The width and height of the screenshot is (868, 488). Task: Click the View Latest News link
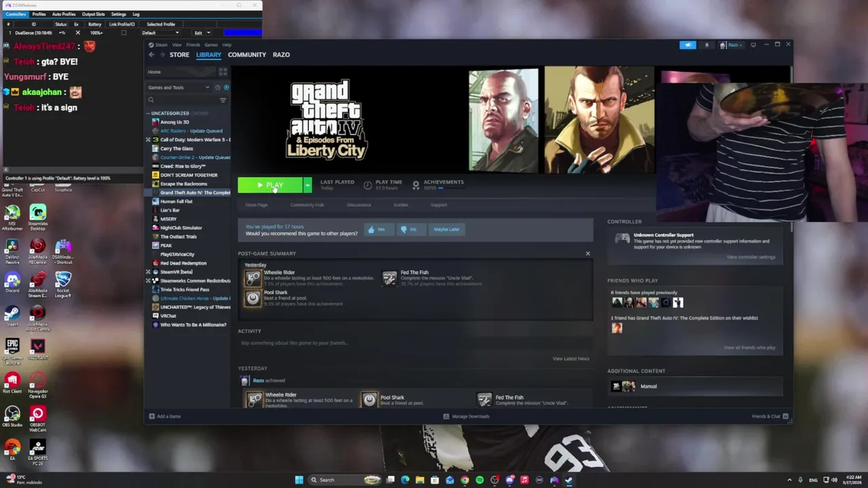pyautogui.click(x=571, y=359)
